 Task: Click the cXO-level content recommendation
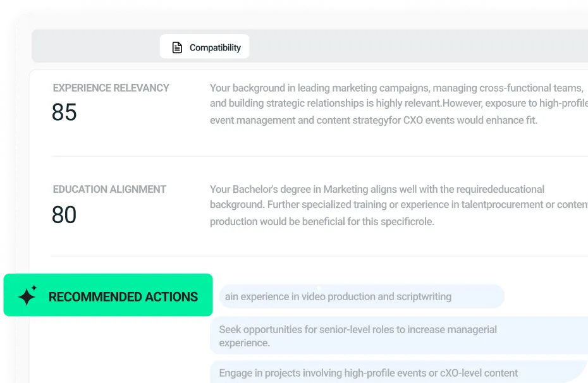coord(398,373)
